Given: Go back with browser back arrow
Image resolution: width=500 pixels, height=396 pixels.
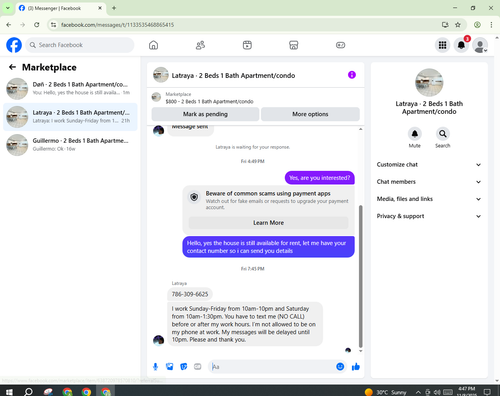Looking at the screenshot, I should point(9,25).
